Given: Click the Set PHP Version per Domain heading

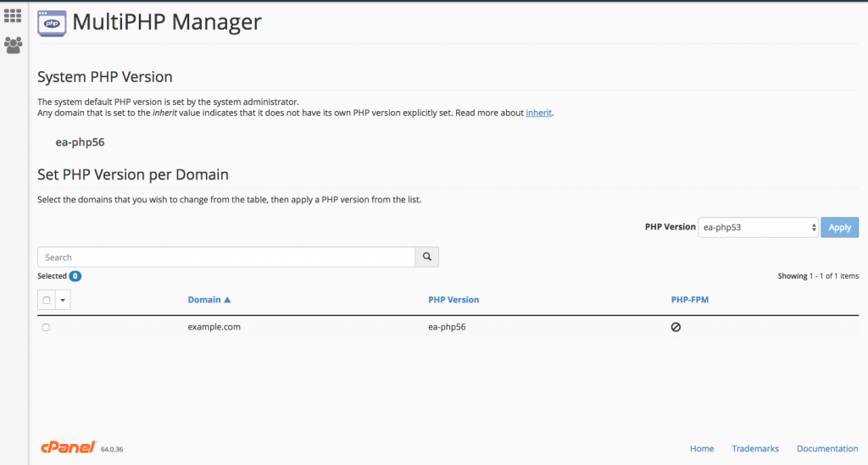Looking at the screenshot, I should 133,174.
